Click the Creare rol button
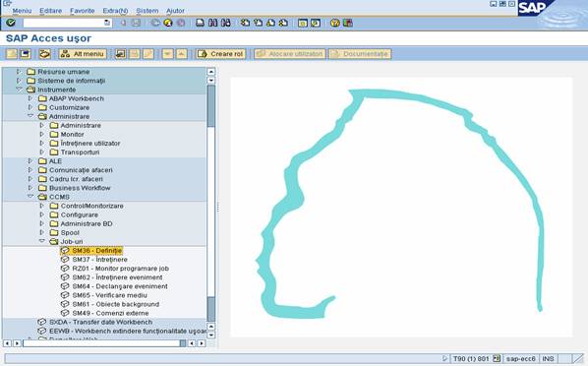588x366 pixels. point(220,54)
